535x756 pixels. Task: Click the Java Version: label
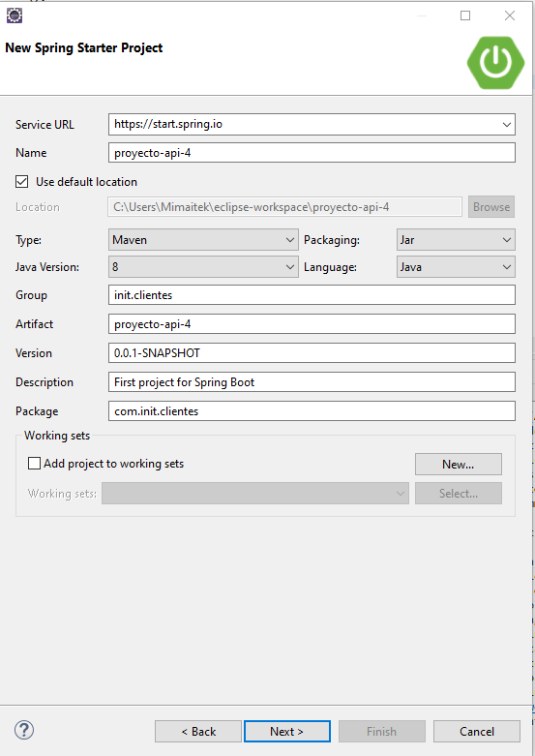click(x=47, y=266)
